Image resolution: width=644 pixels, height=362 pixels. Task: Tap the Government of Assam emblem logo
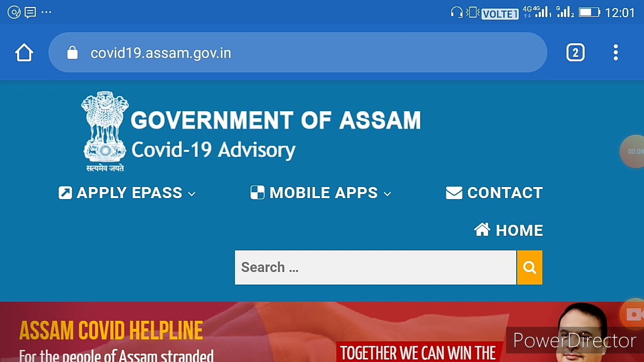[105, 132]
